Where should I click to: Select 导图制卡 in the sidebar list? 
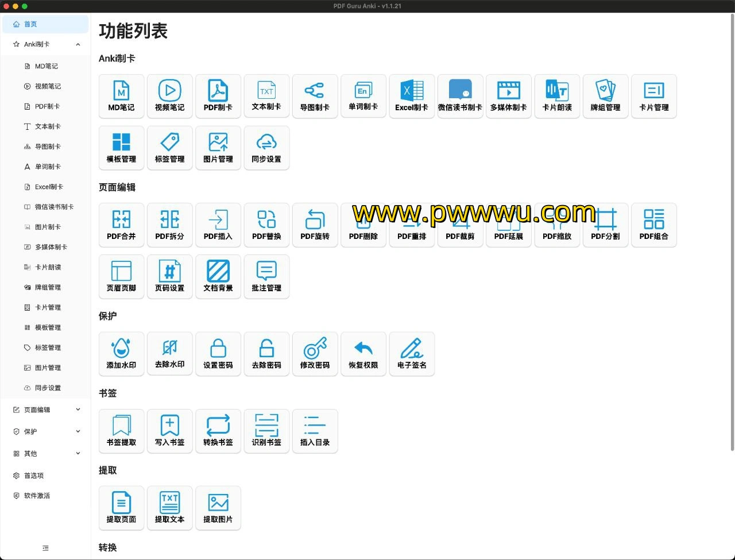tap(46, 146)
